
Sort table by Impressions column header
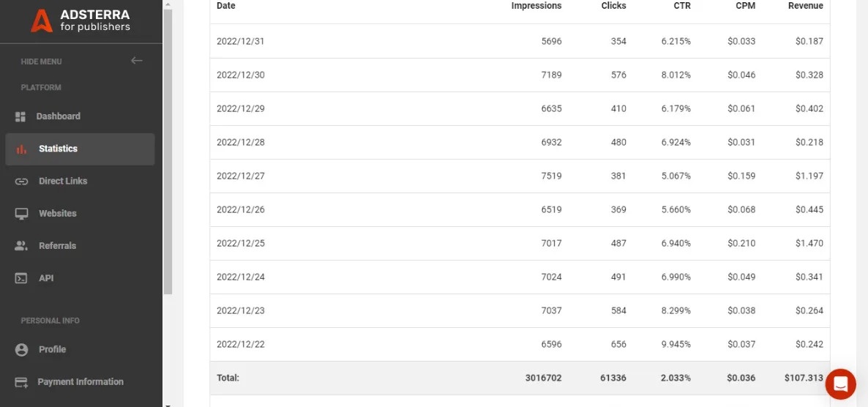pyautogui.click(x=536, y=6)
